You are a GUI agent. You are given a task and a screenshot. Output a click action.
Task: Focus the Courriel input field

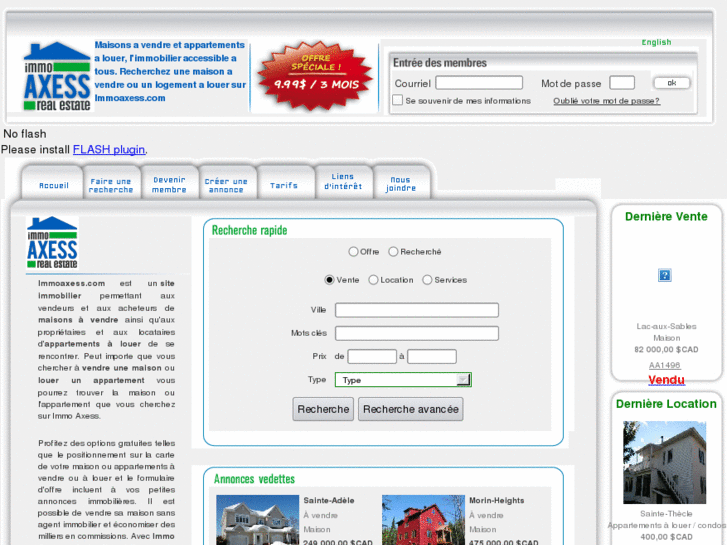[x=479, y=83]
